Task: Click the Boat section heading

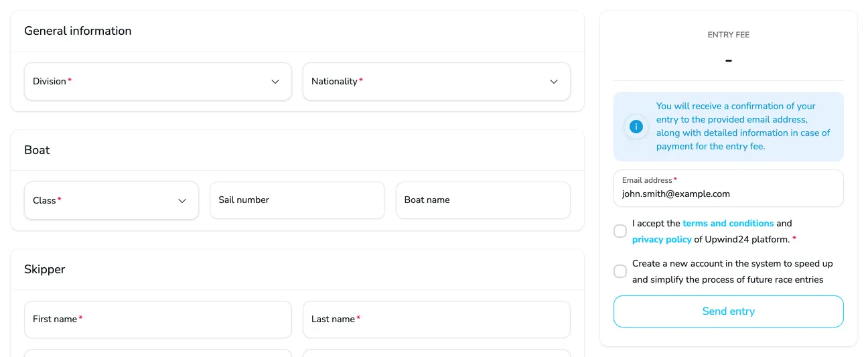Action: point(37,150)
